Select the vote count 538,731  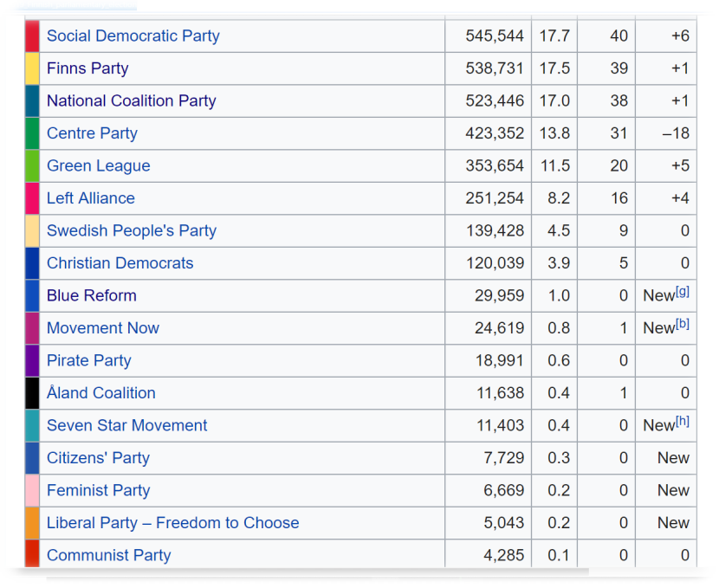[x=495, y=68]
